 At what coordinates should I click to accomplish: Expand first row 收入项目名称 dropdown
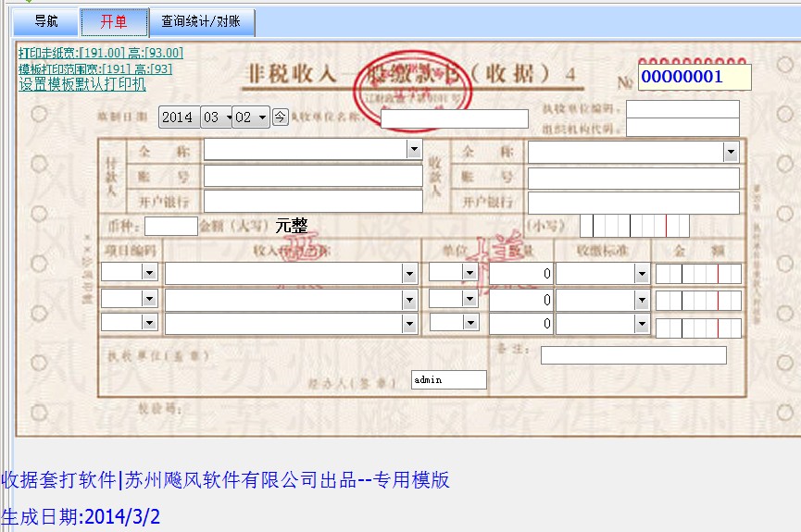click(x=408, y=273)
